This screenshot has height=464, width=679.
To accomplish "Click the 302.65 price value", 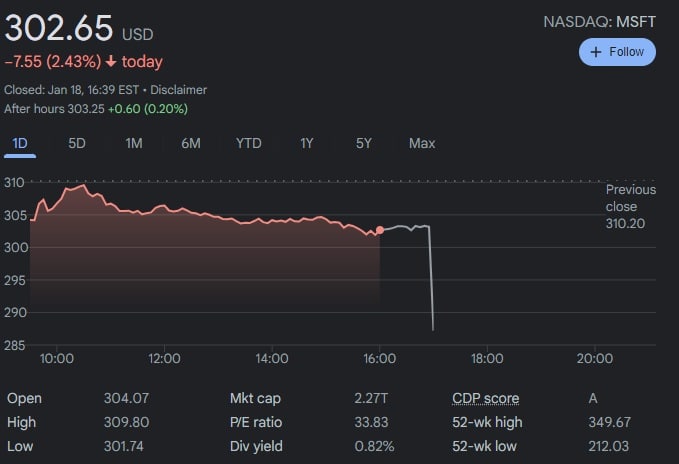I will tap(59, 28).
